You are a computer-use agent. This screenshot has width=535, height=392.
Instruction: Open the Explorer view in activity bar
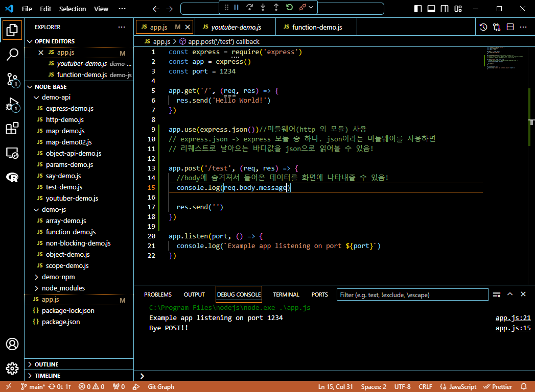tap(12, 30)
